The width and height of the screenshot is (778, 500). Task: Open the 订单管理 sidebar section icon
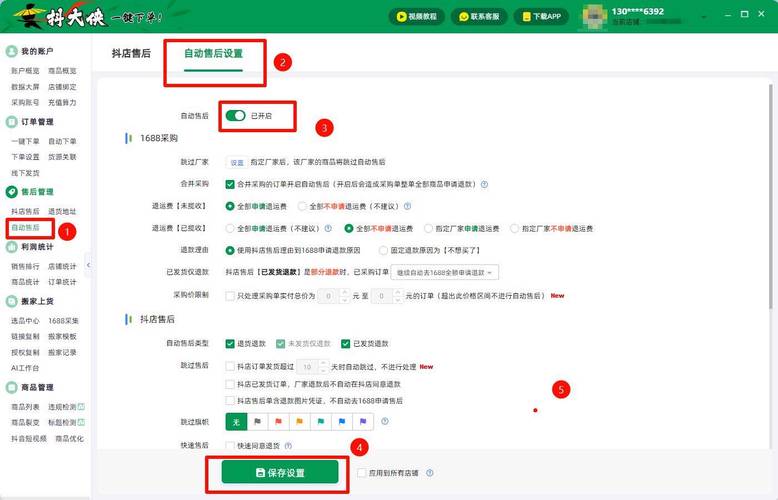[x=11, y=122]
